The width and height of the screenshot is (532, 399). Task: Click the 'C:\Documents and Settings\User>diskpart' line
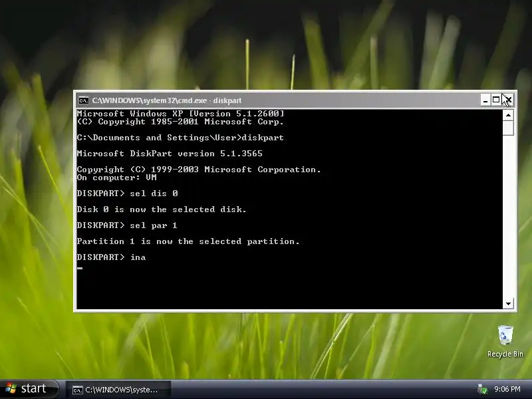180,138
